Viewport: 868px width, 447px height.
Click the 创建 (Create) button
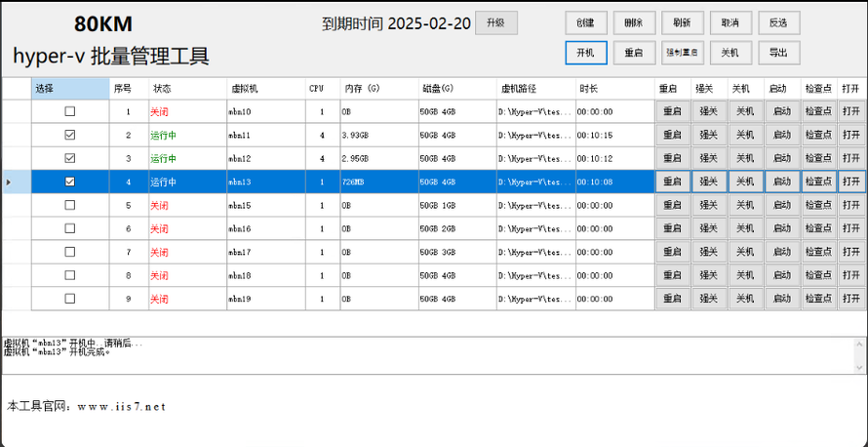click(x=585, y=22)
